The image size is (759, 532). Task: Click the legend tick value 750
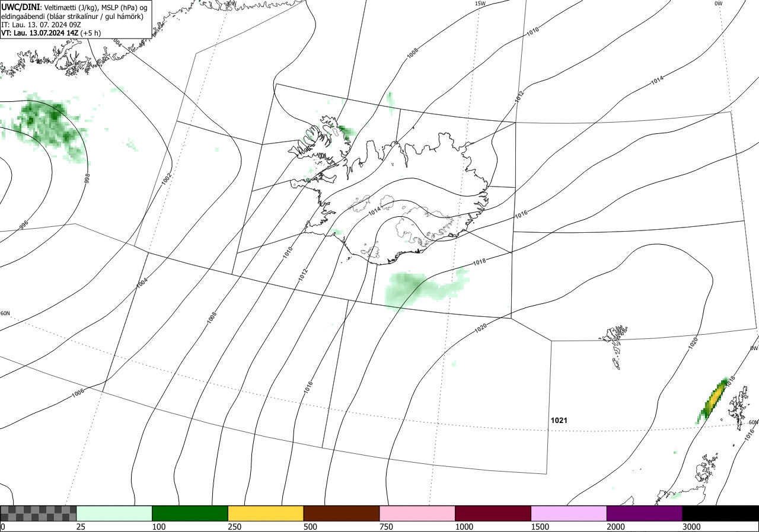387,527
